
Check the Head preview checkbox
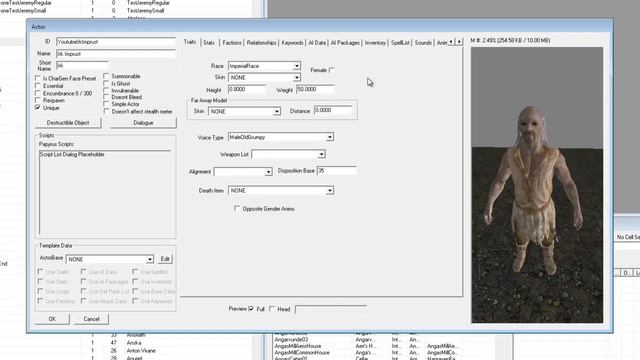pos(272,309)
